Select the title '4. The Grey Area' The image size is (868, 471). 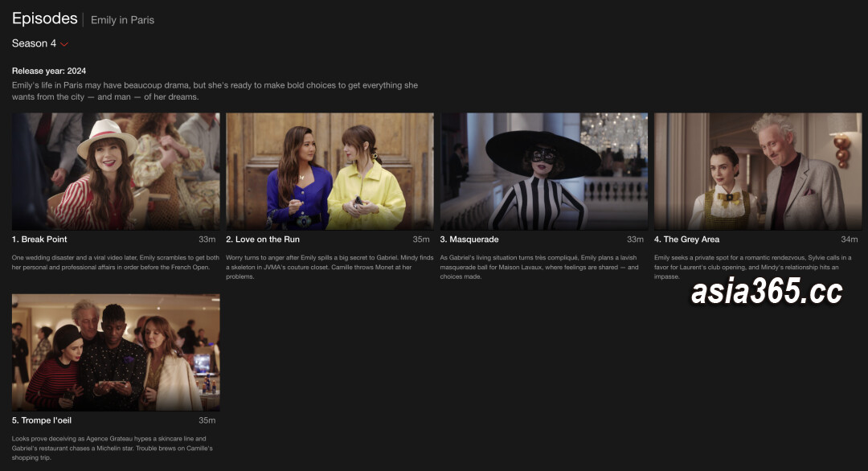(x=686, y=239)
